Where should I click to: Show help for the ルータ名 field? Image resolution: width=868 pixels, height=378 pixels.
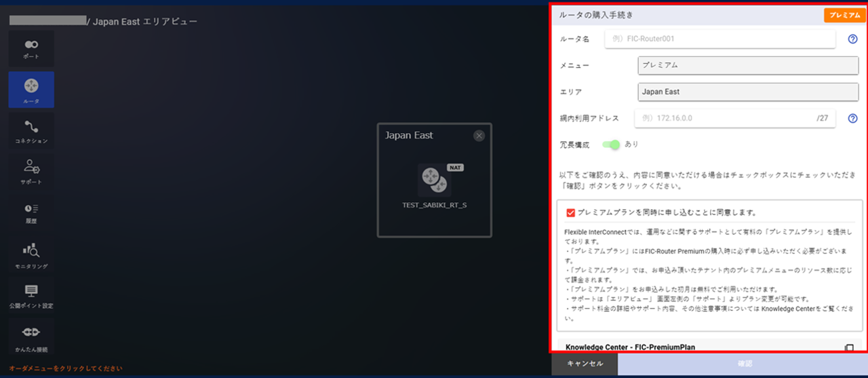pyautogui.click(x=852, y=39)
